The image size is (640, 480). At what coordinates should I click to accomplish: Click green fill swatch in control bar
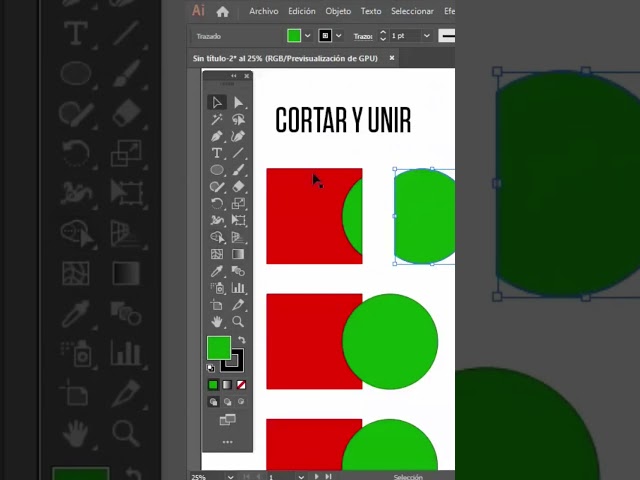pyautogui.click(x=294, y=36)
